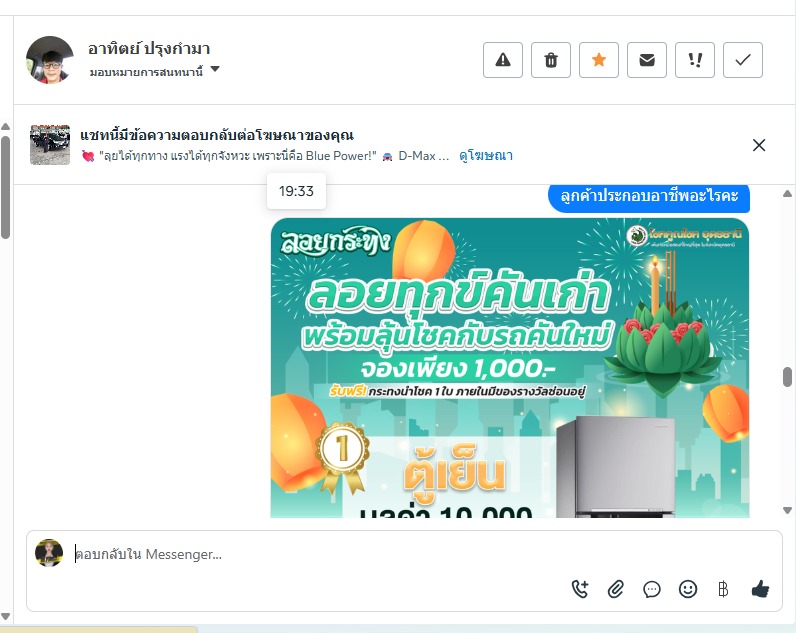Screen dimensions: 796x633
Task: Click the chat scrollbar down arrow
Action: [x=787, y=510]
